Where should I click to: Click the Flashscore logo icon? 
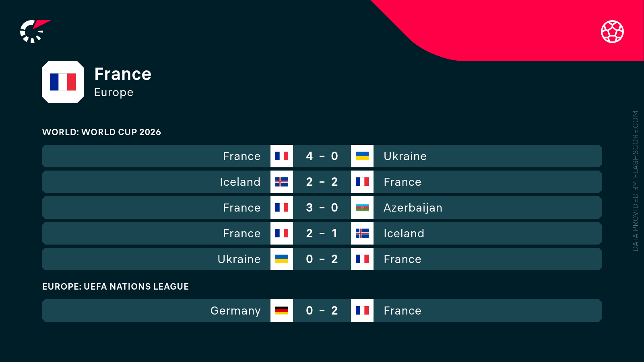(x=34, y=31)
